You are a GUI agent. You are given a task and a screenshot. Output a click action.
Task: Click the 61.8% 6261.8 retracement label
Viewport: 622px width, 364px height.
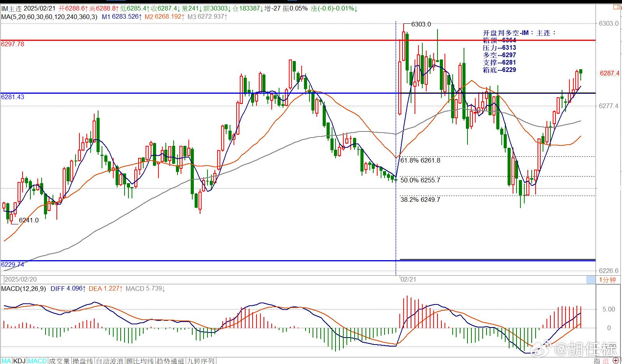420,160
